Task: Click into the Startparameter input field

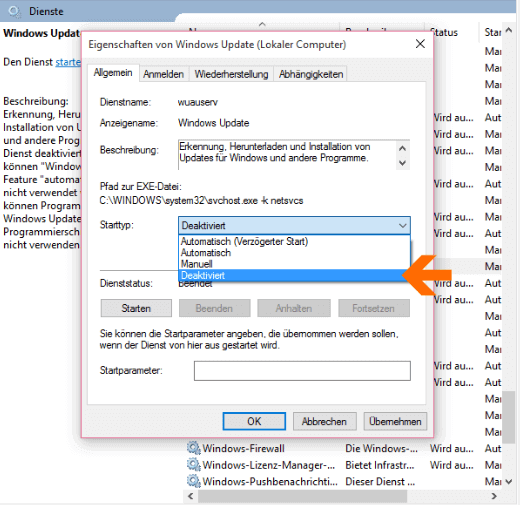Action: tap(302, 371)
